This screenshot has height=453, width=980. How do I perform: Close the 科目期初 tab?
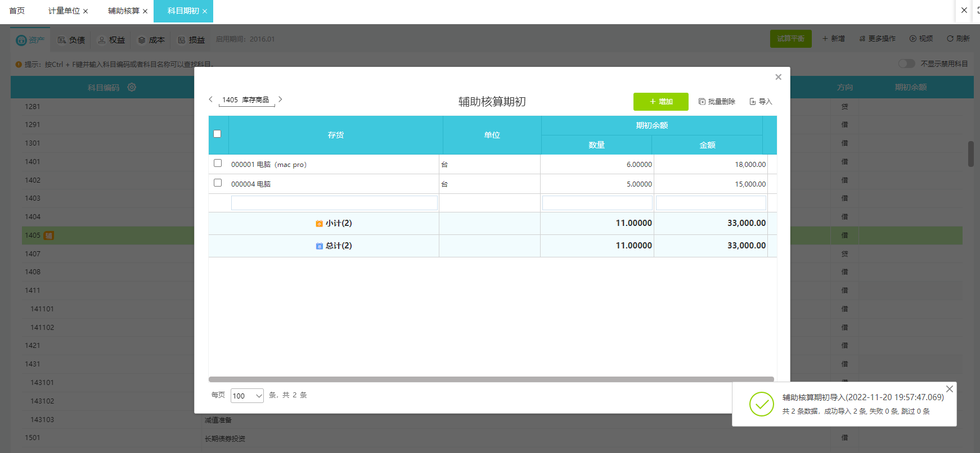[x=205, y=11]
